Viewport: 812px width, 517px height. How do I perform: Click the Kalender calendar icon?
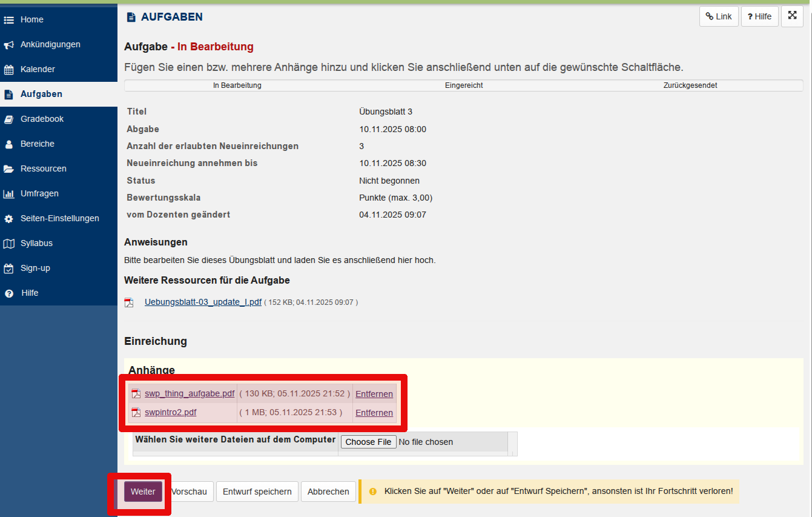click(x=9, y=70)
